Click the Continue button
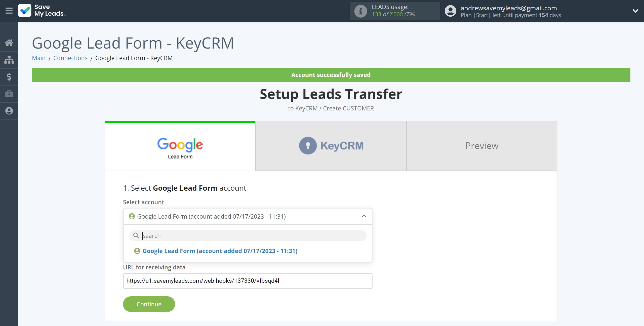The width and height of the screenshot is (644, 326). (x=149, y=304)
